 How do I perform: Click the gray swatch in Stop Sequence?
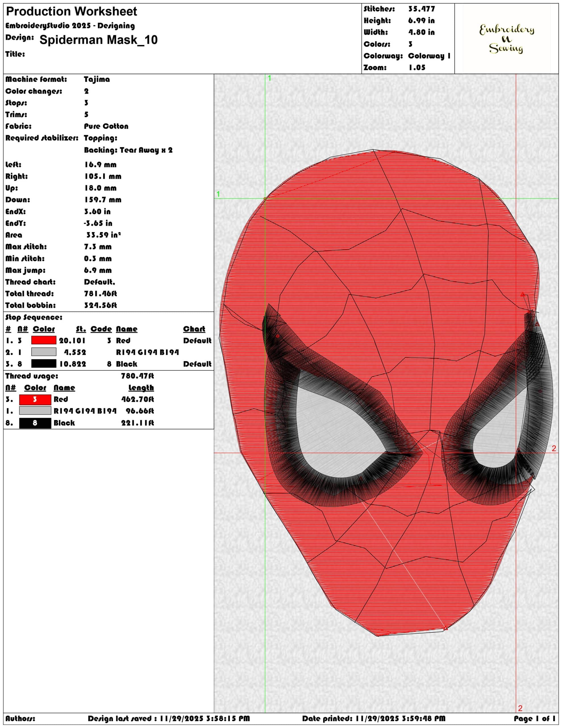(x=44, y=352)
